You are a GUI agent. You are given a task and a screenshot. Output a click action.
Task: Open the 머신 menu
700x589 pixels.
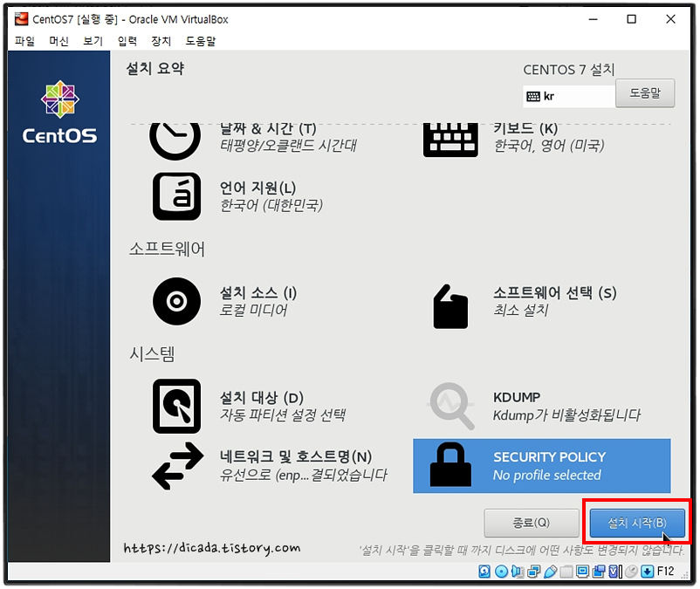point(59,41)
